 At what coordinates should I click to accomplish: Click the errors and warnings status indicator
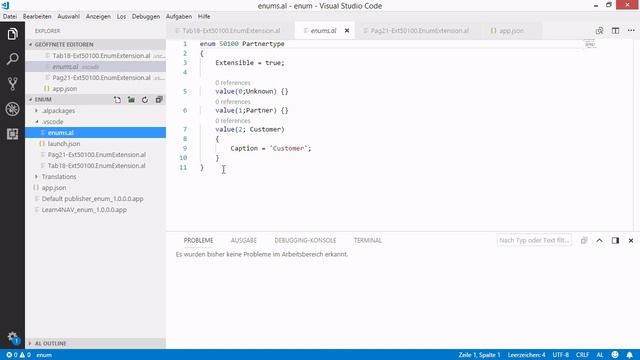coord(18,355)
